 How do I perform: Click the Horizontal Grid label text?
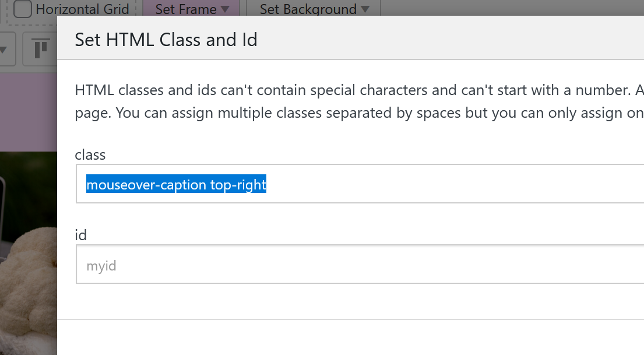(82, 9)
